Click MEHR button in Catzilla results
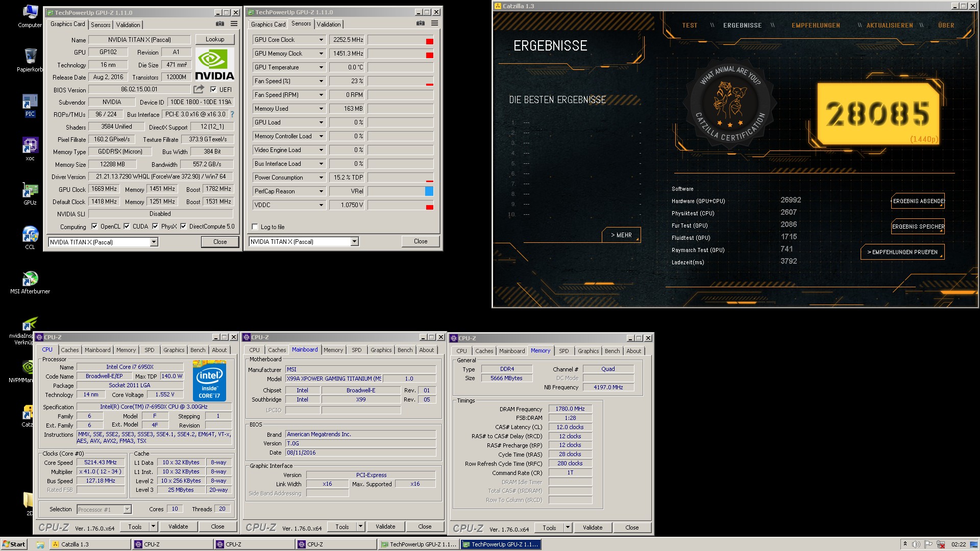 (621, 235)
